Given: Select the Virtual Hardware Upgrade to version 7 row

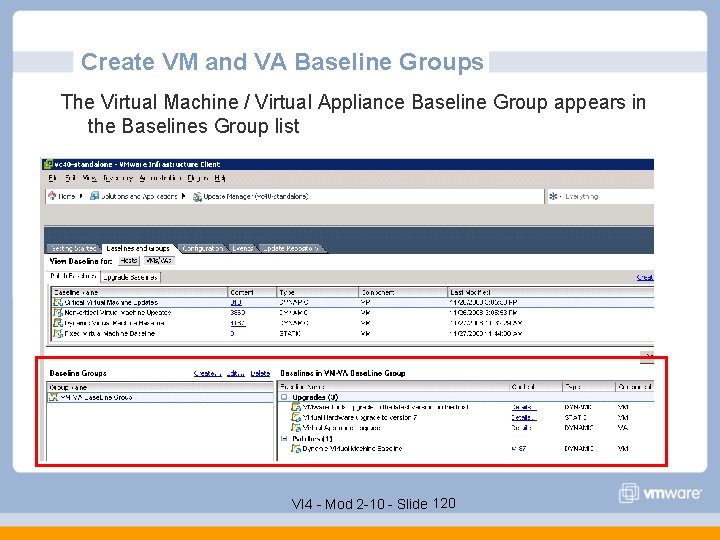Looking at the screenshot, I should pyautogui.click(x=465, y=417).
